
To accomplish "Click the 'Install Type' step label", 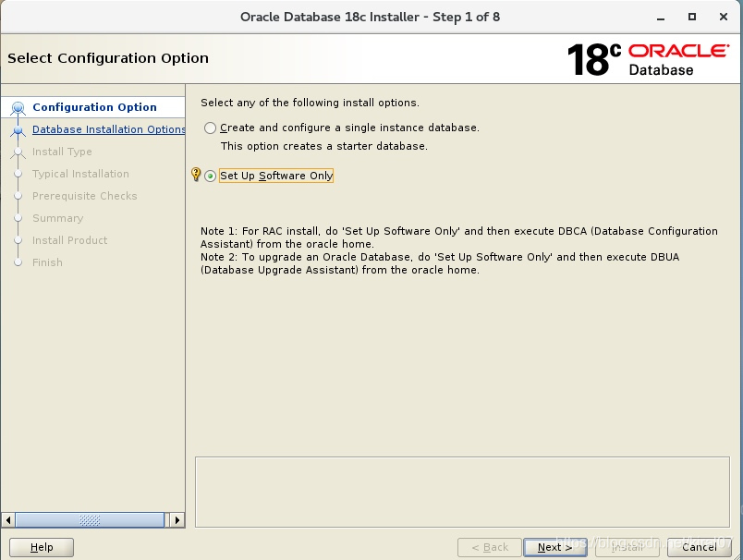I will pos(62,152).
